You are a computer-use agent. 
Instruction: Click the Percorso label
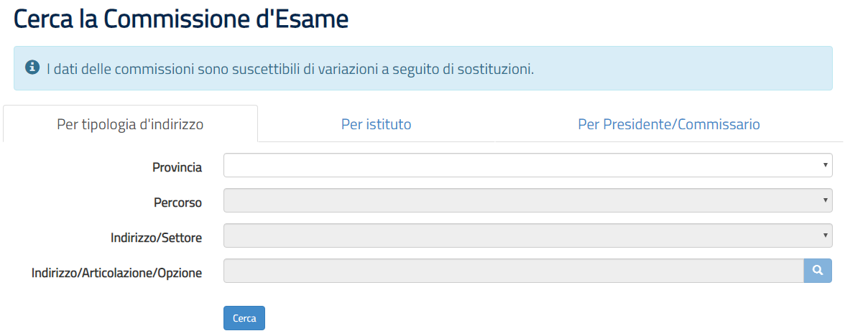click(177, 202)
